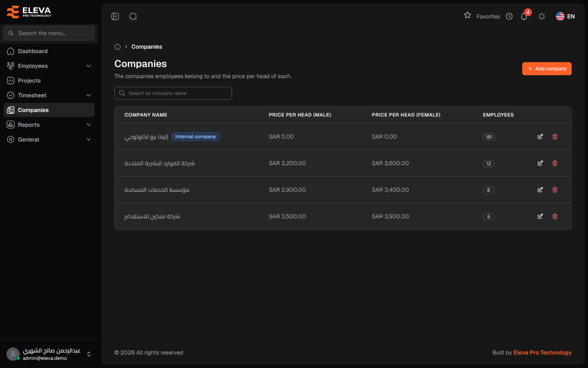Focus the Search the menu field
Image resolution: width=588 pixels, height=368 pixels.
49,33
